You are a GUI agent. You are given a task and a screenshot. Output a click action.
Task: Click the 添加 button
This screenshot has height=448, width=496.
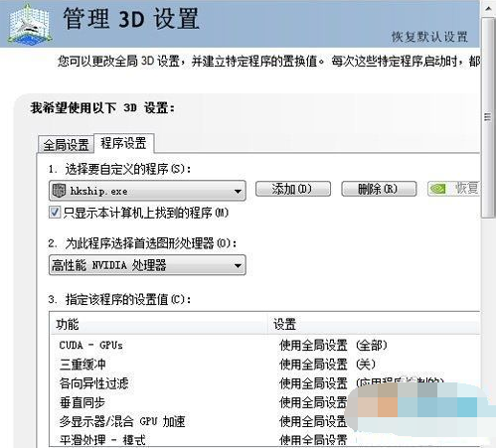tap(293, 189)
